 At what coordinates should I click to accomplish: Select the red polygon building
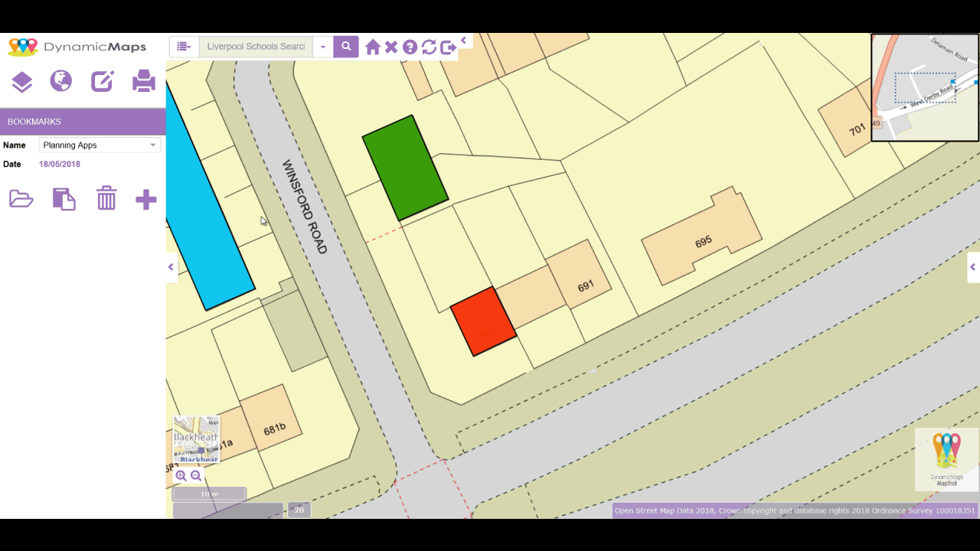[x=484, y=321]
